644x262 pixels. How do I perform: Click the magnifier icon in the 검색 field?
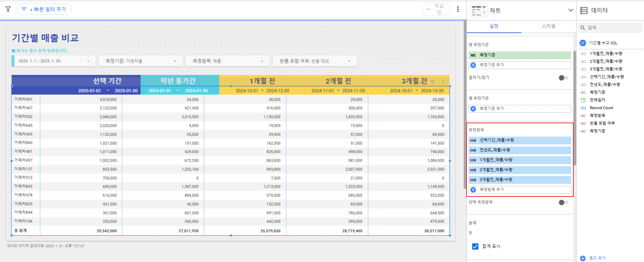pos(583,27)
